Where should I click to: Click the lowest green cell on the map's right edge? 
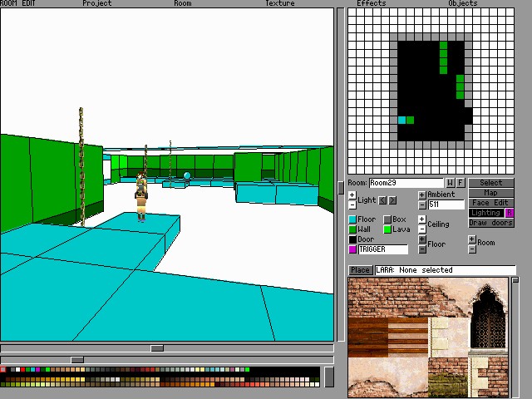(460, 95)
